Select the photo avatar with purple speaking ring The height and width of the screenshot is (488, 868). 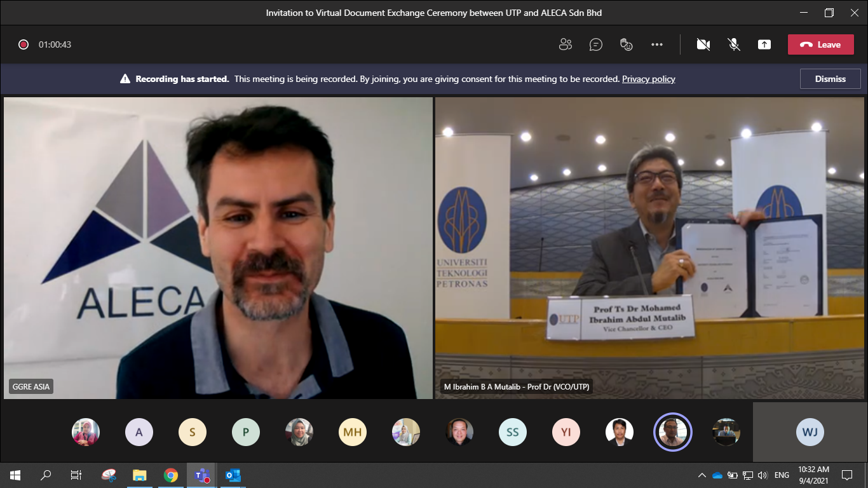point(673,432)
